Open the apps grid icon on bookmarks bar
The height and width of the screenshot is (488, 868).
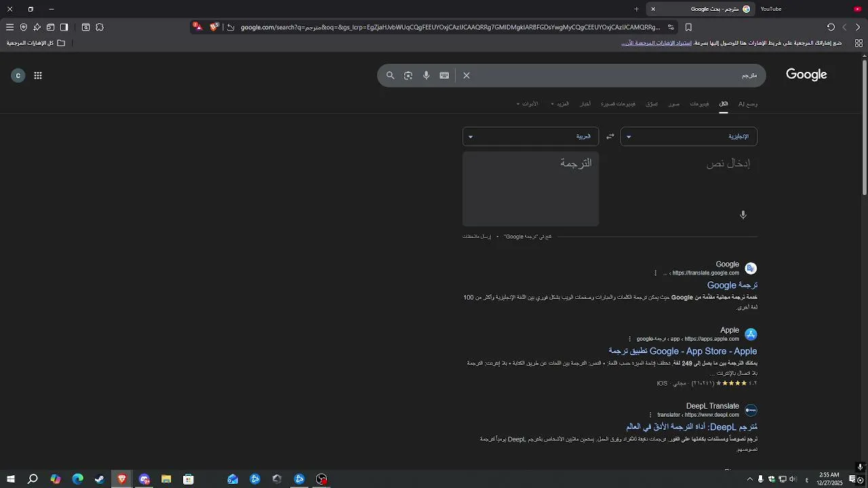pyautogui.click(x=859, y=43)
